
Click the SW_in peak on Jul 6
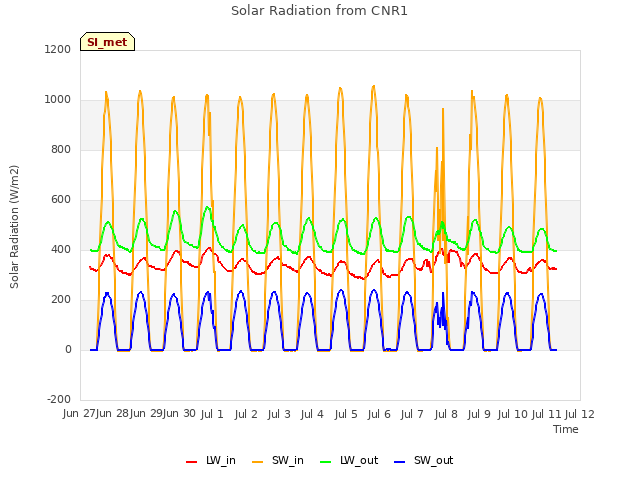(x=373, y=86)
